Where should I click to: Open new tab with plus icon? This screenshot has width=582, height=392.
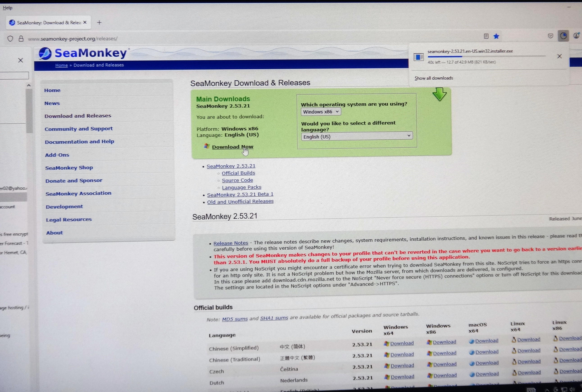(99, 23)
